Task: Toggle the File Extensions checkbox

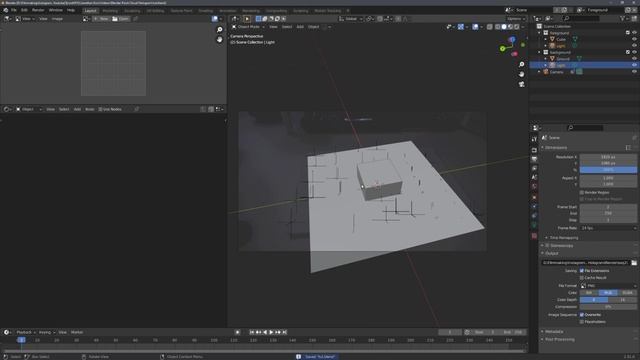Action: 582,271
